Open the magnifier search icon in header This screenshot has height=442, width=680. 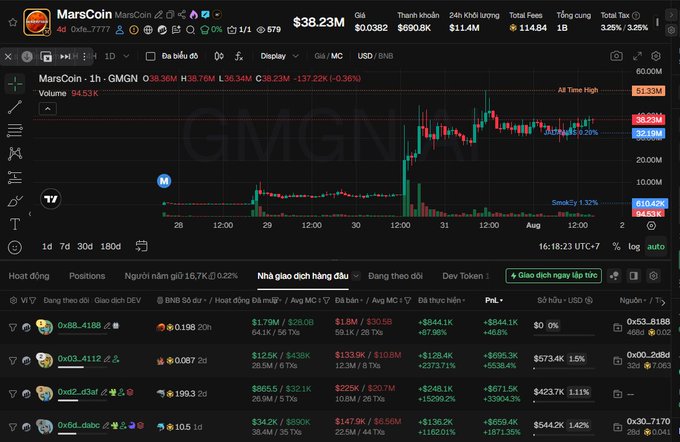pos(190,29)
